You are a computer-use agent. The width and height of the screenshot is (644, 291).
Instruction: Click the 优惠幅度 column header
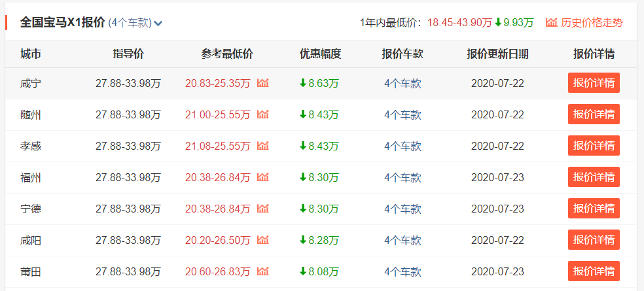pos(320,54)
